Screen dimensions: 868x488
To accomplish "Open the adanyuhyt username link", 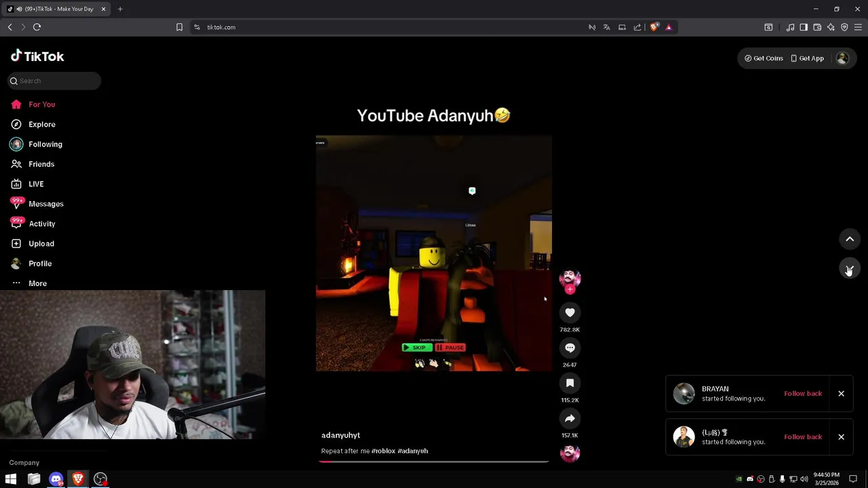I will point(340,435).
